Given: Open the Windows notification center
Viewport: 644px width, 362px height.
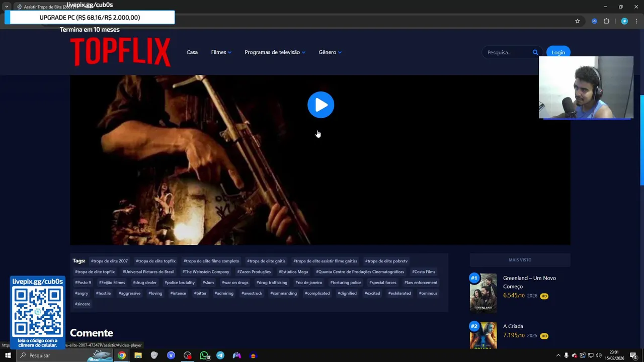Looking at the screenshot, I should point(633,355).
